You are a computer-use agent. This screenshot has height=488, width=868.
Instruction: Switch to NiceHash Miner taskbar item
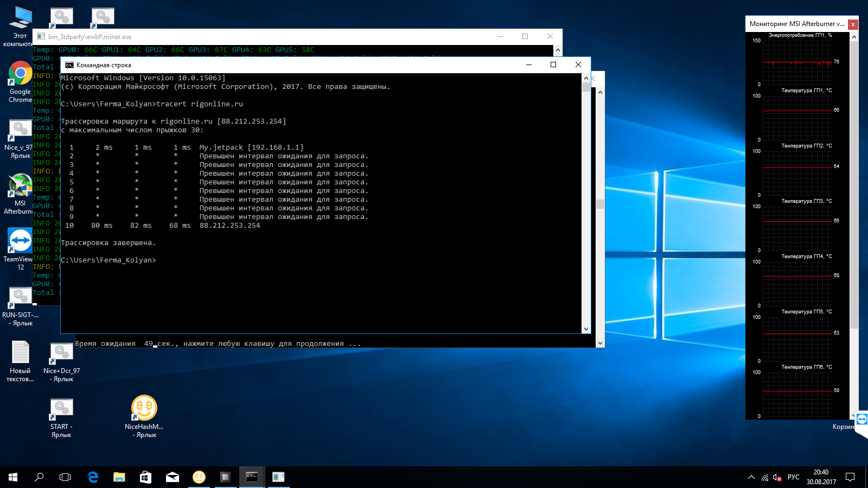199,477
